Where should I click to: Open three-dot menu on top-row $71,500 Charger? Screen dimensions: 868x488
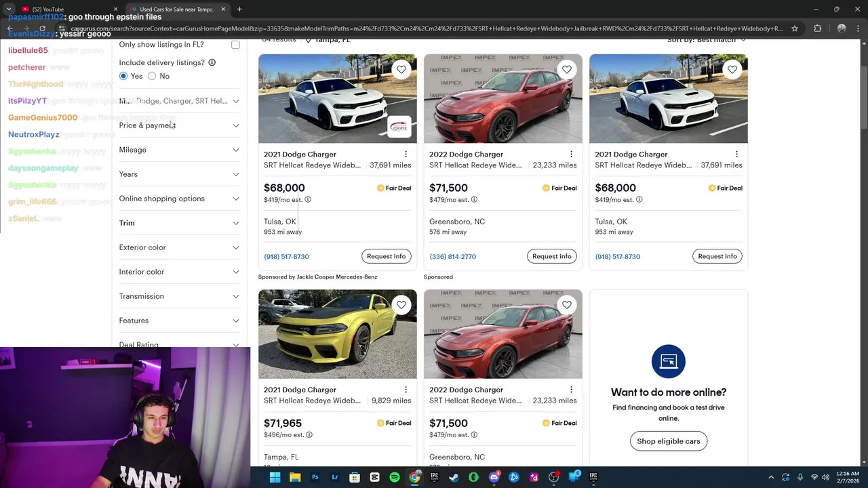click(571, 155)
